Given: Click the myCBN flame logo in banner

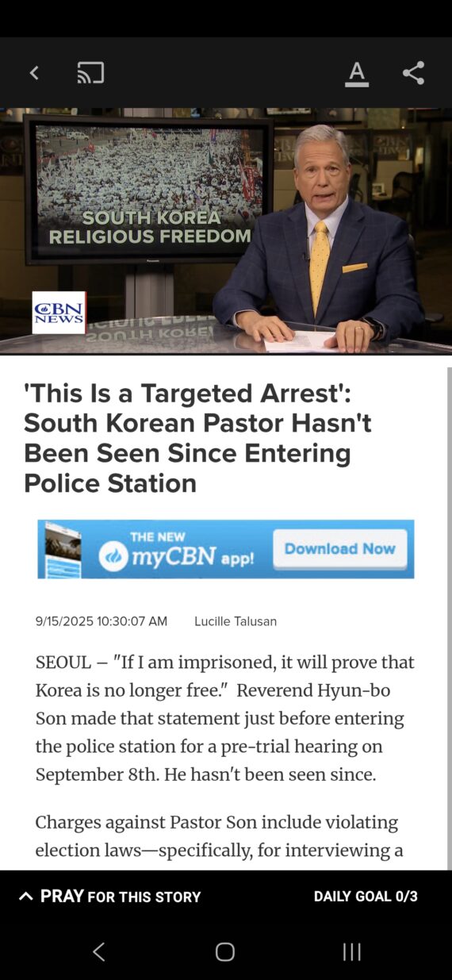Looking at the screenshot, I should pyautogui.click(x=113, y=556).
